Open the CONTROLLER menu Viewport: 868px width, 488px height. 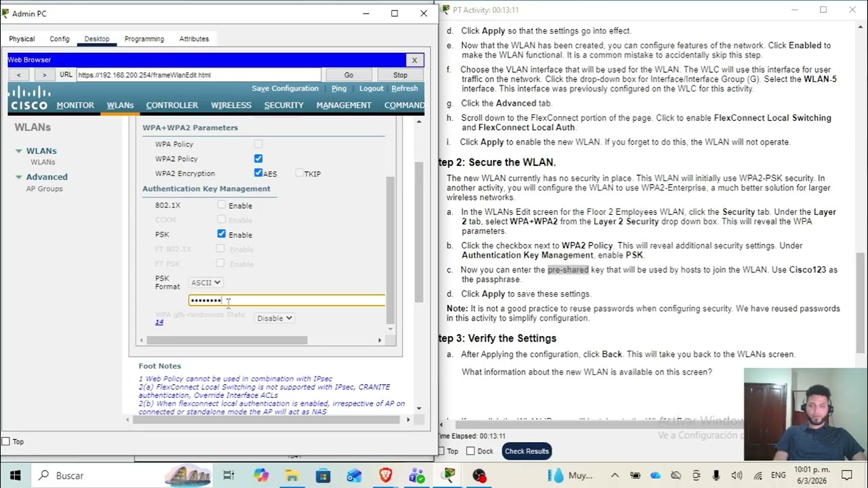point(172,105)
